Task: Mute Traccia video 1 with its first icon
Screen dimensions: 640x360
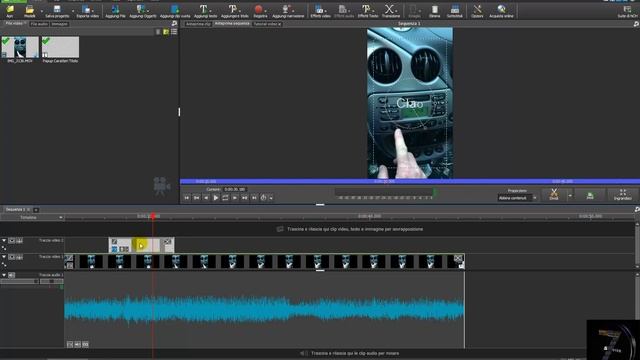Action: tap(12, 257)
